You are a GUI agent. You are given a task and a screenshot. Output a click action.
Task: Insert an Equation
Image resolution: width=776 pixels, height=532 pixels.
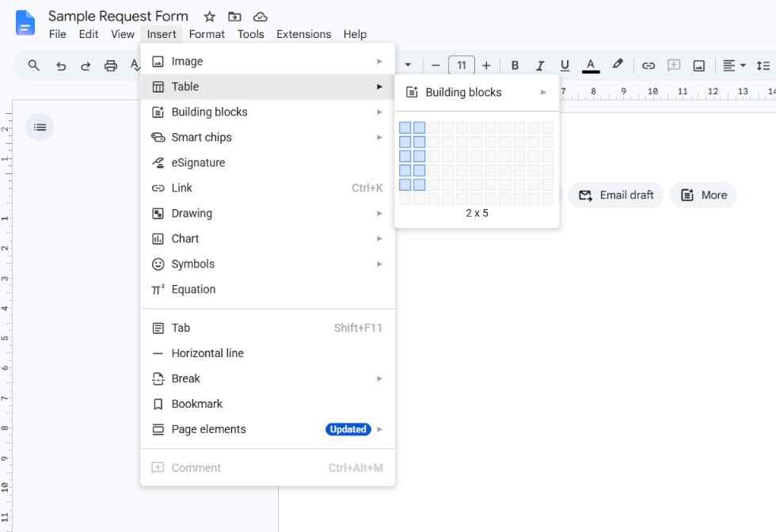[268, 289]
